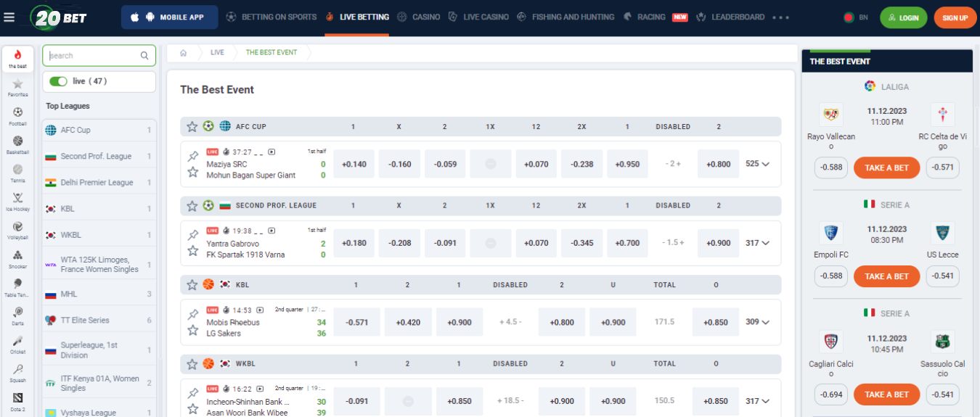
Task: Select -0.571 odds for Mobis Phoebus
Action: (x=356, y=322)
